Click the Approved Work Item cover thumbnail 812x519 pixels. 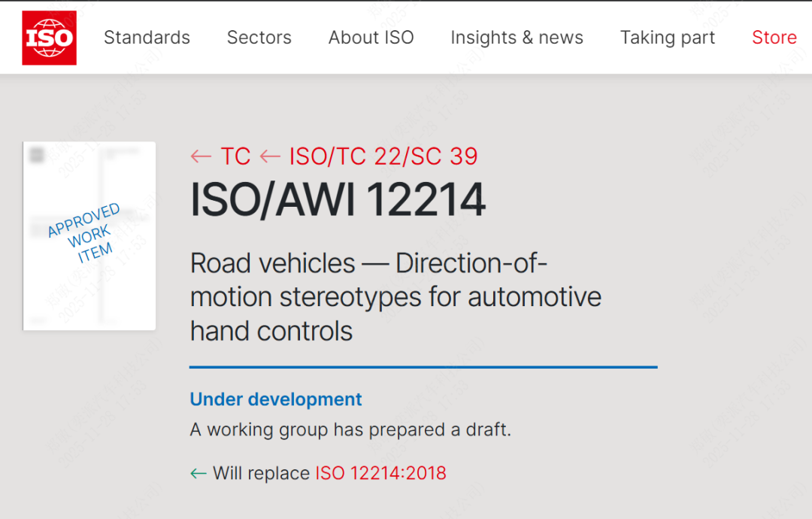(89, 235)
